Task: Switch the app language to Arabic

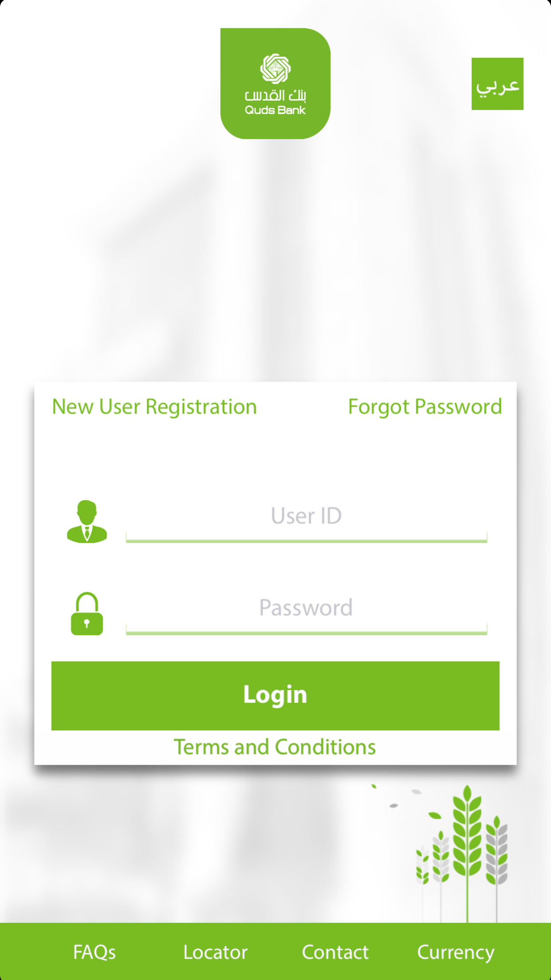Action: click(498, 84)
